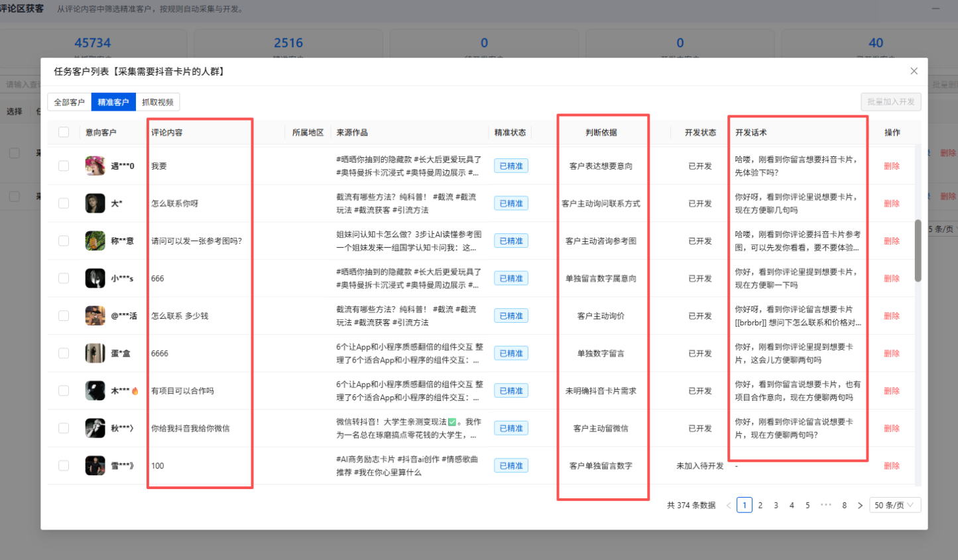Open the 抓取视频 tab
This screenshot has height=560, width=958.
pyautogui.click(x=158, y=102)
